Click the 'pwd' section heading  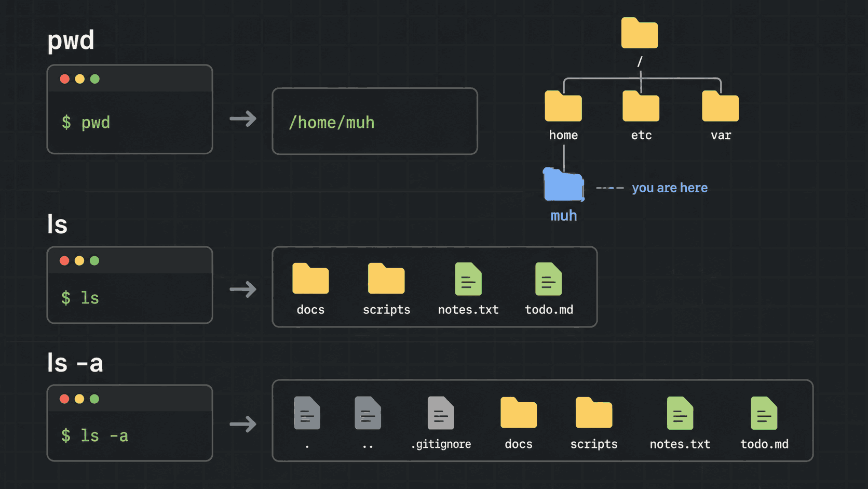(71, 41)
